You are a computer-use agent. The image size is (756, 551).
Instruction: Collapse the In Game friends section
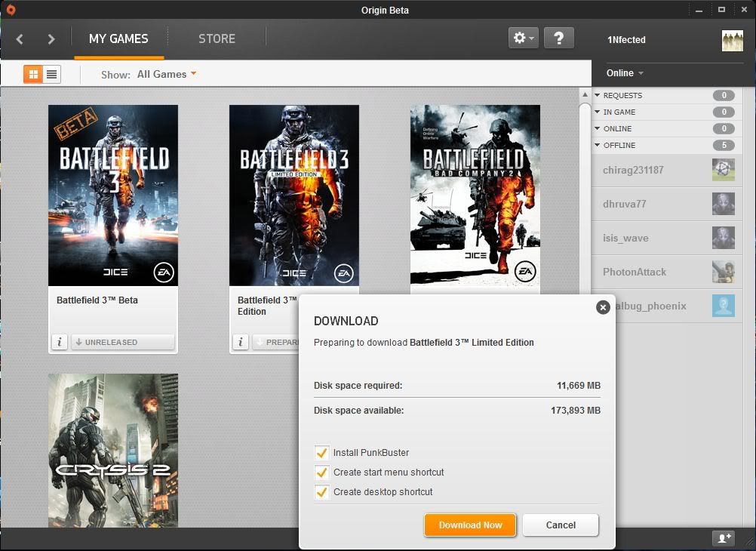coord(598,112)
